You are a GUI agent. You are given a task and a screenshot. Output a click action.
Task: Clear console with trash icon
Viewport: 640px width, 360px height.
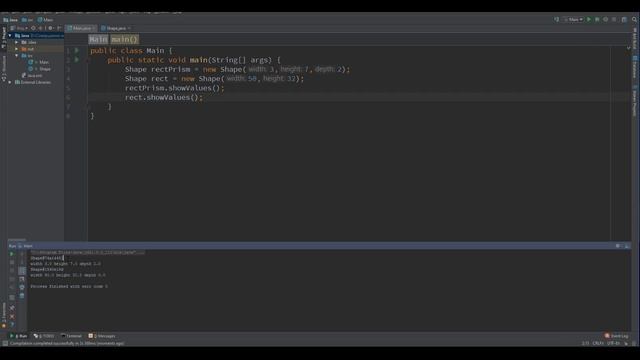22,296
